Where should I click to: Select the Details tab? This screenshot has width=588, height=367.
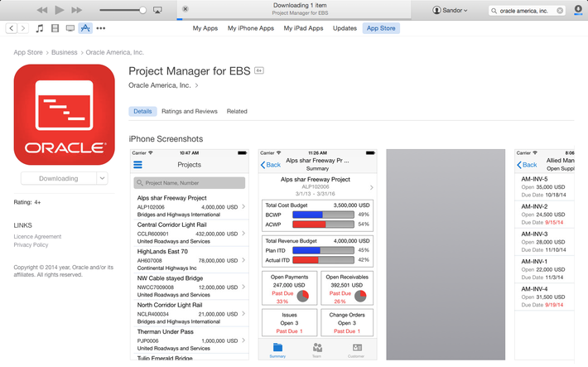pos(142,112)
